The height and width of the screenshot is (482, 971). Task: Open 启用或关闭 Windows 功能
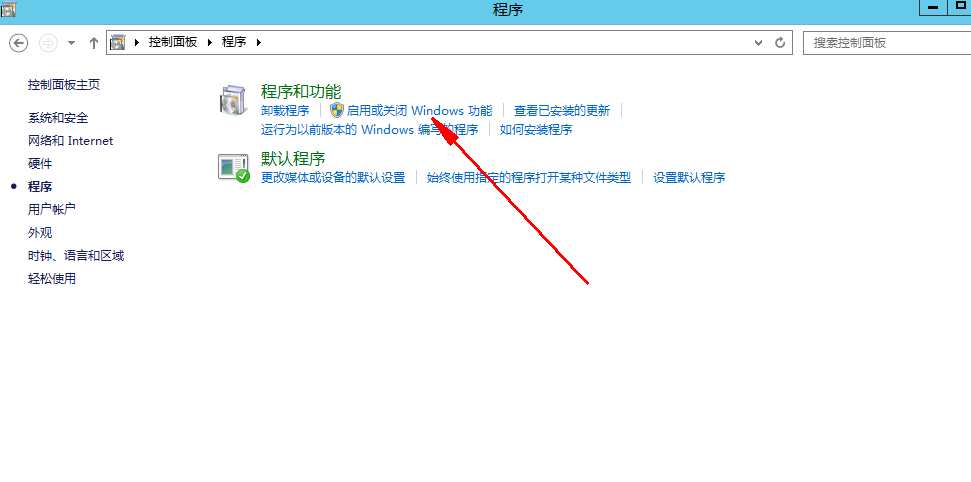(419, 111)
